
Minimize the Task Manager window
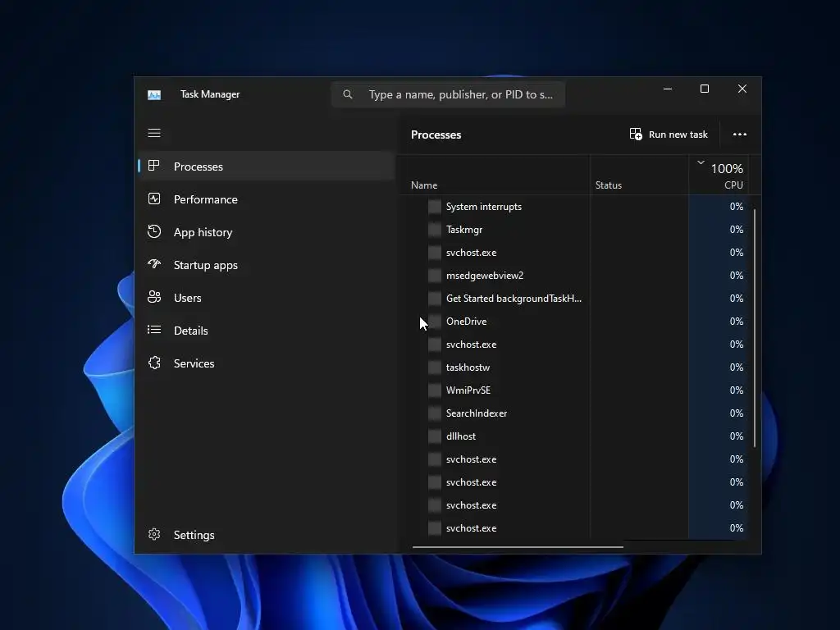tap(668, 89)
